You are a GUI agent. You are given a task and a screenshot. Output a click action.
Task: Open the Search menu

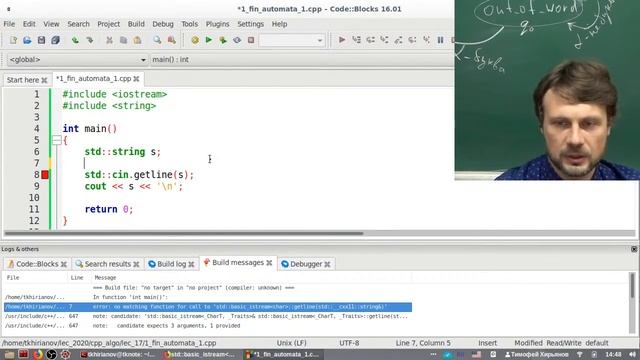pyautogui.click(x=78, y=24)
